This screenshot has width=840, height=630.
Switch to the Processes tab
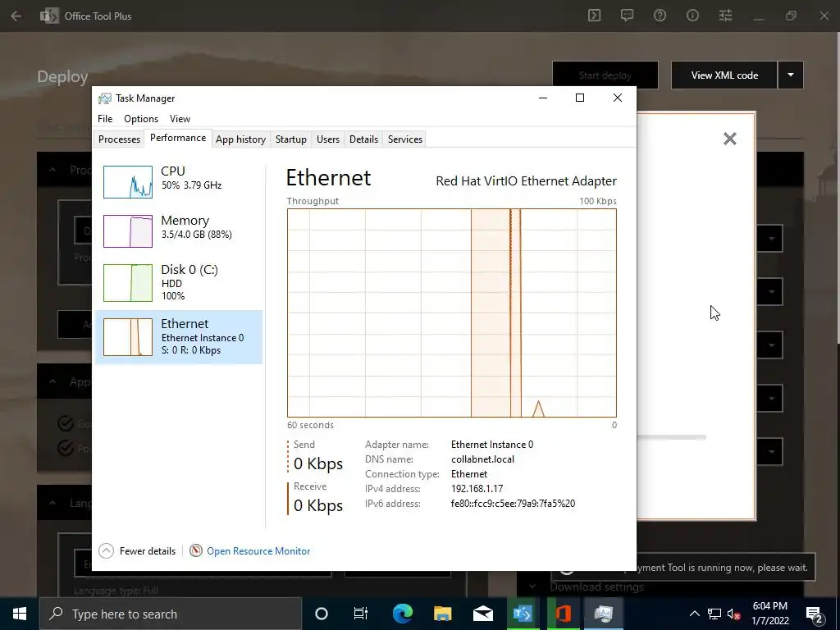click(x=119, y=139)
